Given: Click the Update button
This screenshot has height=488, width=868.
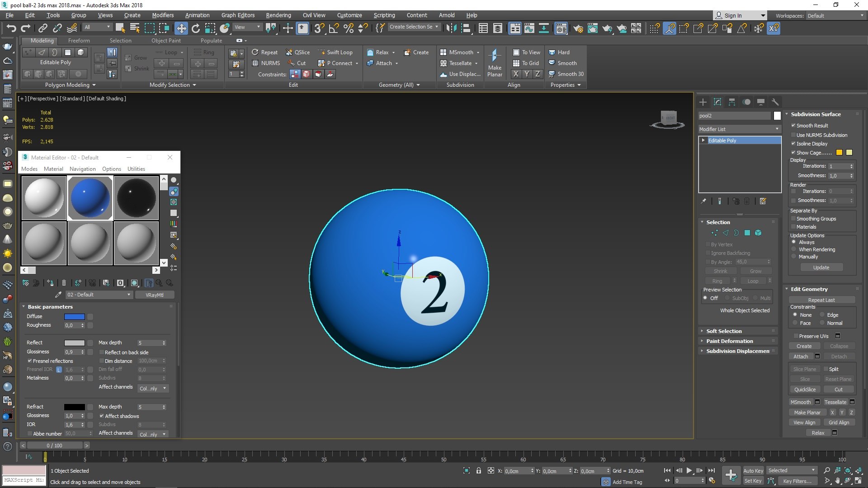Looking at the screenshot, I should point(821,267).
